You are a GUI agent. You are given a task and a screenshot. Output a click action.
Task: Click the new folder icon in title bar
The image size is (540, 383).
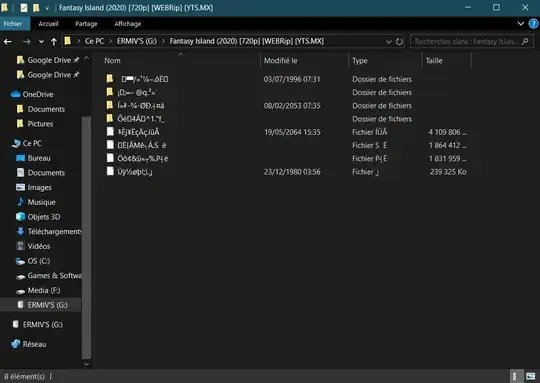point(36,8)
